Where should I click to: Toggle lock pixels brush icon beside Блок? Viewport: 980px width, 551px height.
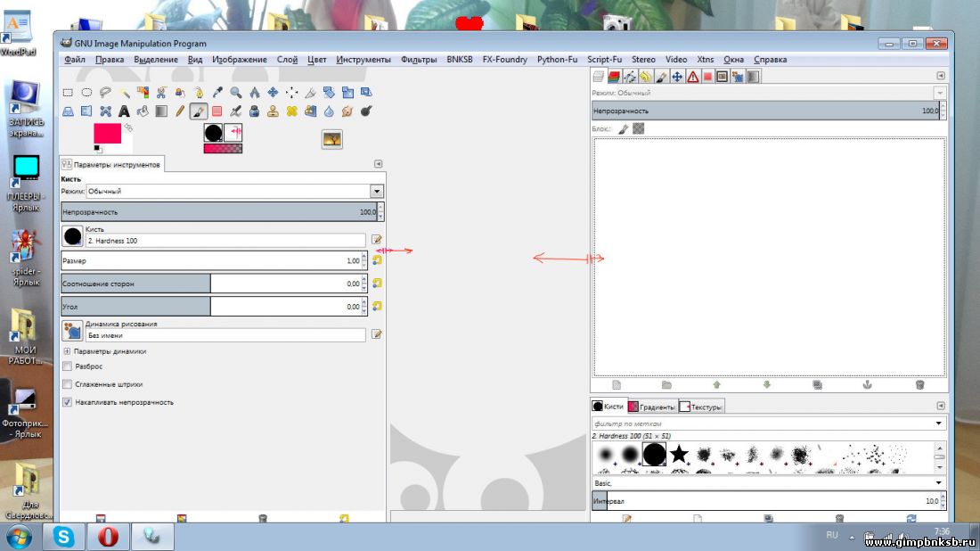tap(623, 129)
